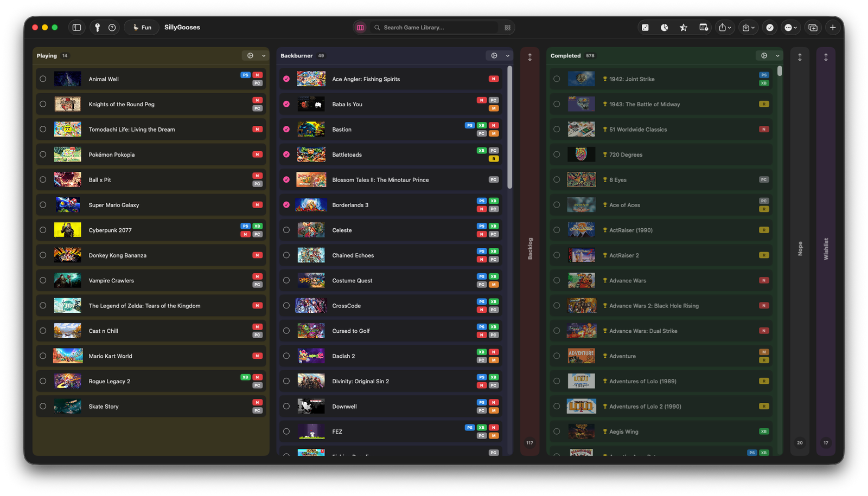Click the PC platform badge on 8 Eyes
This screenshot has height=496, width=868.
coord(764,180)
